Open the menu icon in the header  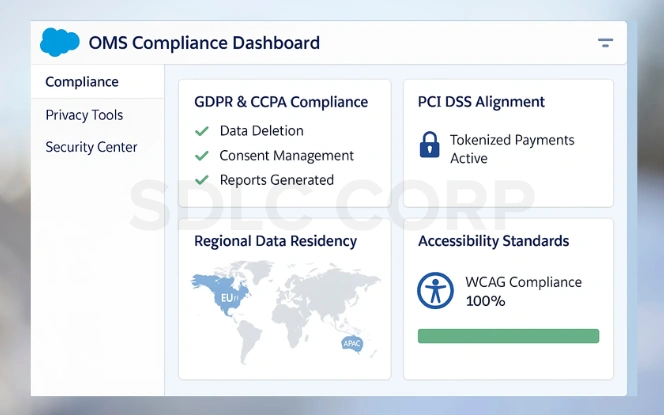point(605,43)
